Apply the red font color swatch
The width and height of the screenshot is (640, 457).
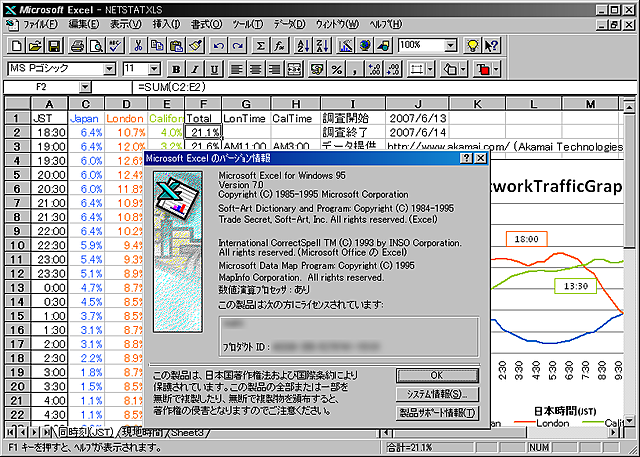483,69
